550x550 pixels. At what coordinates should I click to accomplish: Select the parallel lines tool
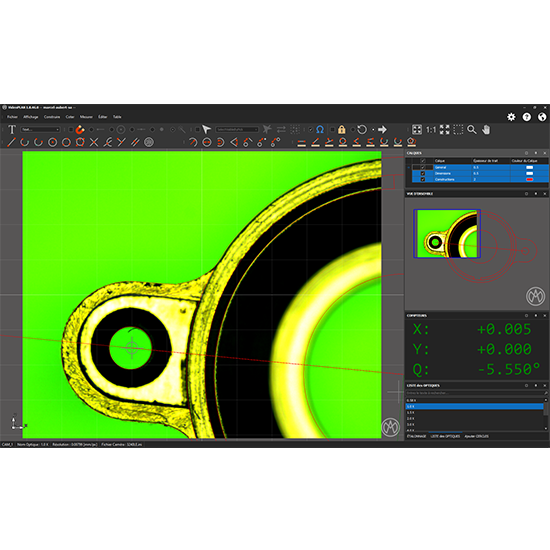tap(135, 142)
